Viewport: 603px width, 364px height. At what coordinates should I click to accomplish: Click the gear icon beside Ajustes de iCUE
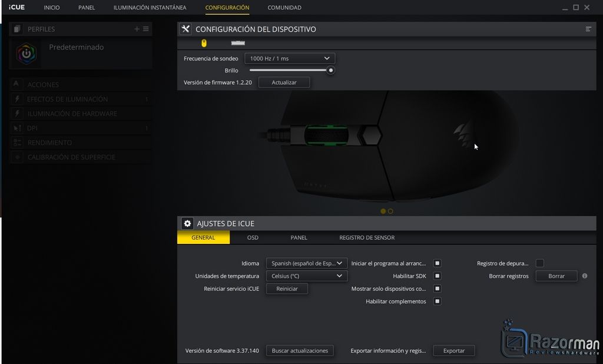(x=187, y=224)
